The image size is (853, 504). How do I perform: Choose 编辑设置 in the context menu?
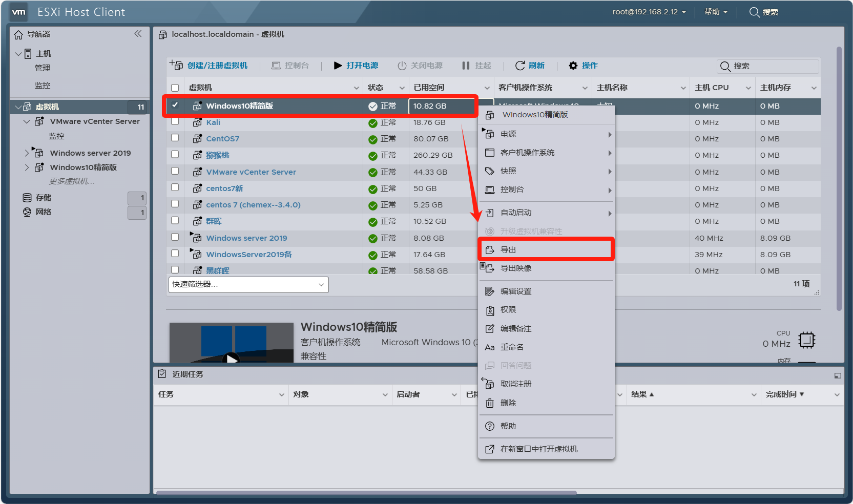tap(516, 291)
